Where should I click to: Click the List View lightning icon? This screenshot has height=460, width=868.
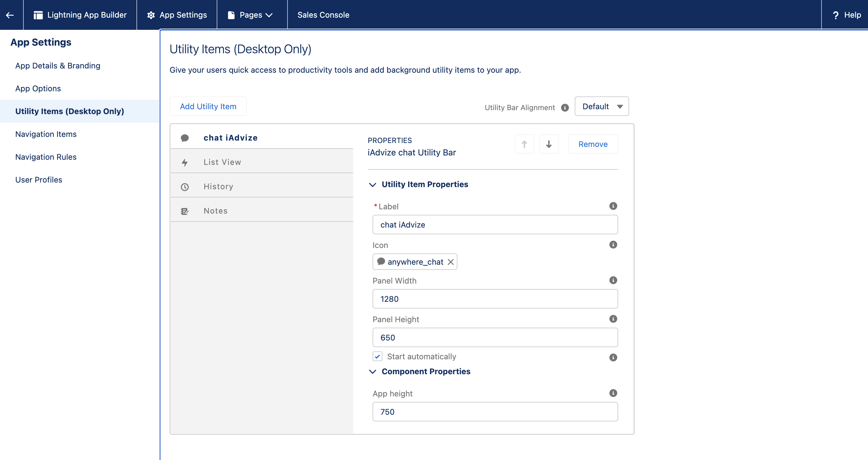click(x=185, y=162)
